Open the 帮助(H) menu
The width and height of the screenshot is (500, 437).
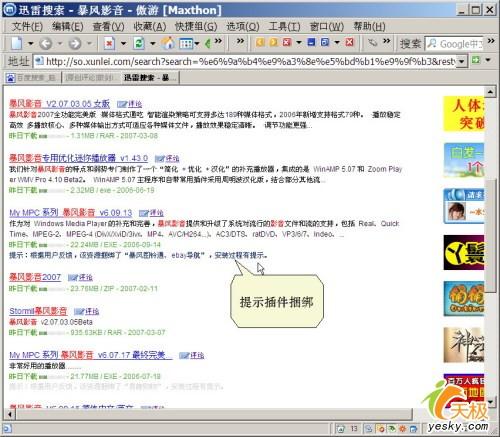point(369,26)
